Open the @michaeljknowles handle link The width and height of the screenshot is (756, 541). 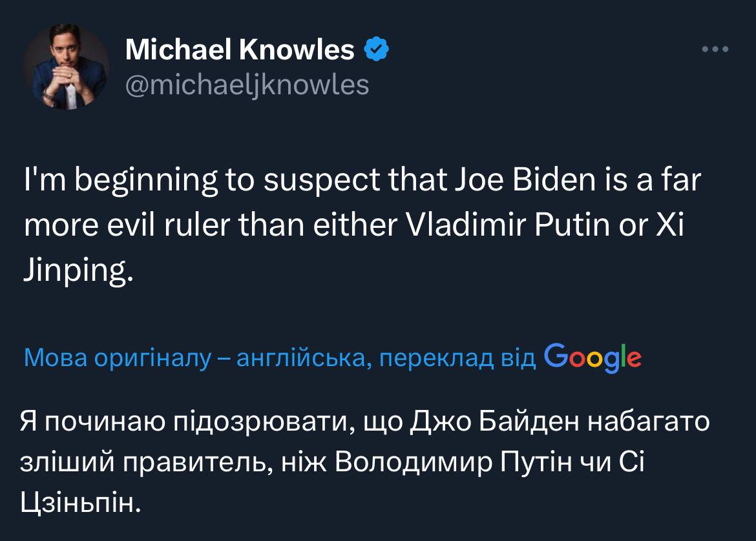tap(247, 85)
